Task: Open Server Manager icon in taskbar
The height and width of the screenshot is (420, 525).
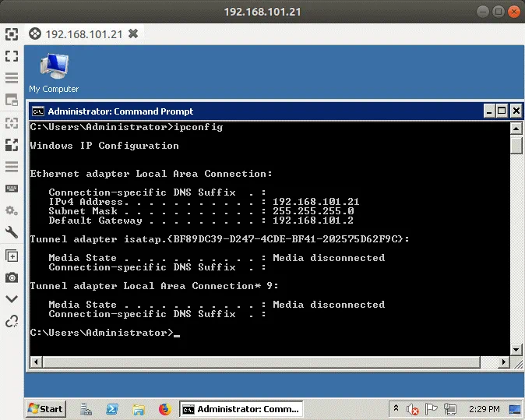Action: [86, 409]
